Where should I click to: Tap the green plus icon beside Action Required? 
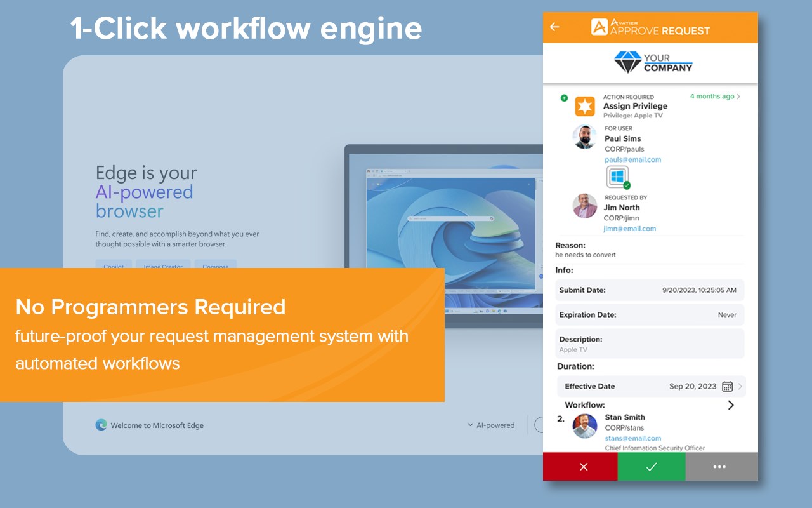[564, 98]
